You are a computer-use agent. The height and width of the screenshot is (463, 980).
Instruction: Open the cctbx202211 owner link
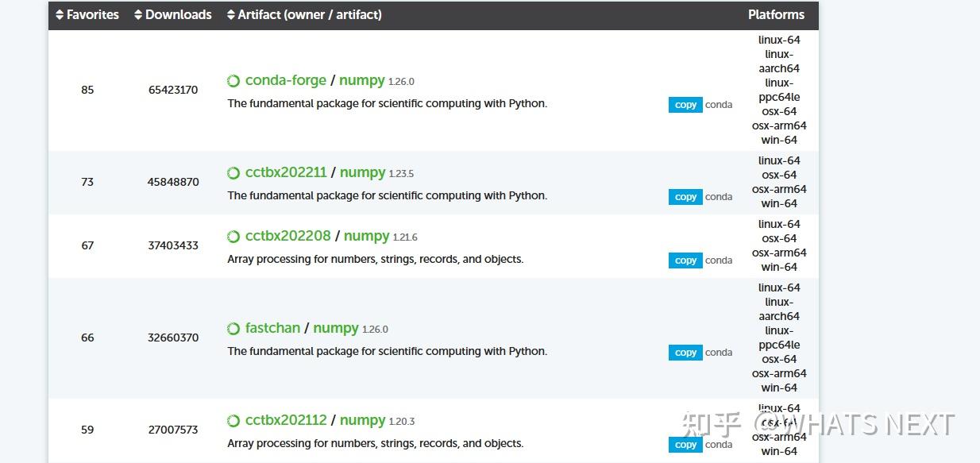point(286,172)
